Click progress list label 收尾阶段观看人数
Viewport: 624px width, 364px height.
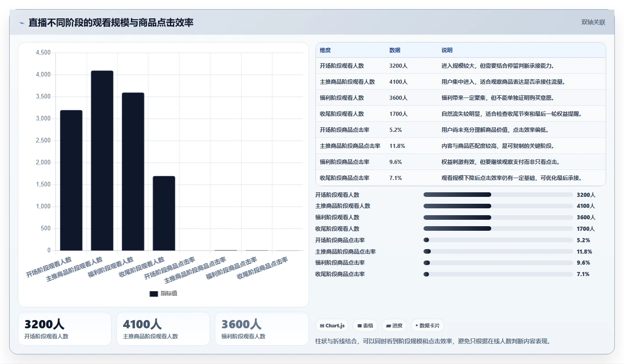pyautogui.click(x=337, y=228)
